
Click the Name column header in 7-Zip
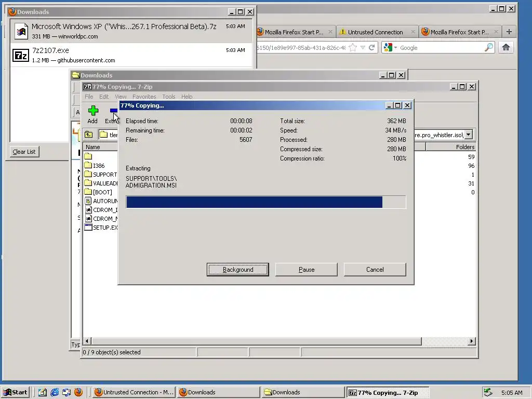pyautogui.click(x=100, y=147)
